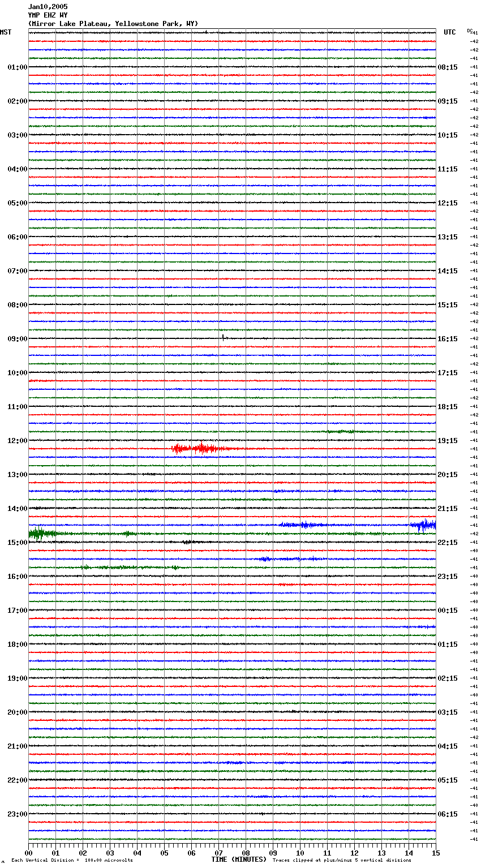Click the MST column header
The height and width of the screenshot is (868, 481).
(6, 32)
